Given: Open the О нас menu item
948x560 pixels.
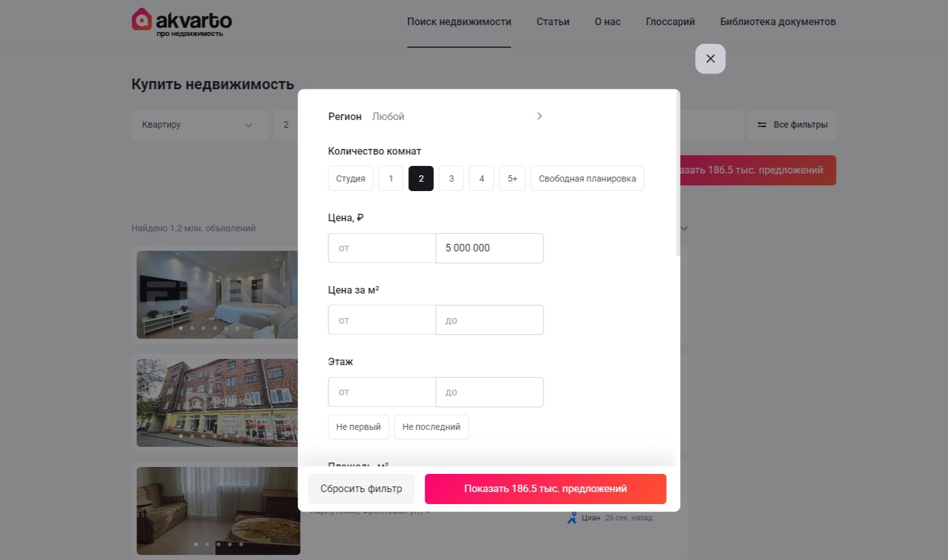Looking at the screenshot, I should click(x=608, y=22).
